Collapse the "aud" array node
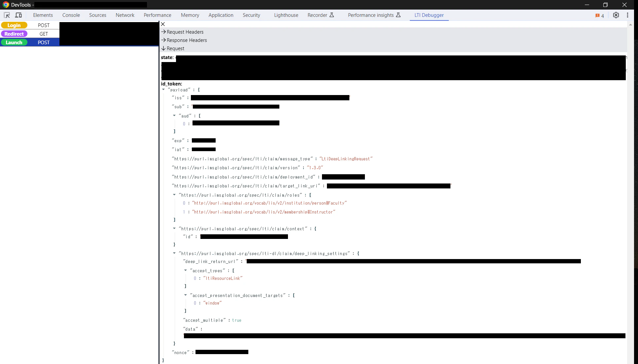This screenshot has height=364, width=638. coord(174,116)
